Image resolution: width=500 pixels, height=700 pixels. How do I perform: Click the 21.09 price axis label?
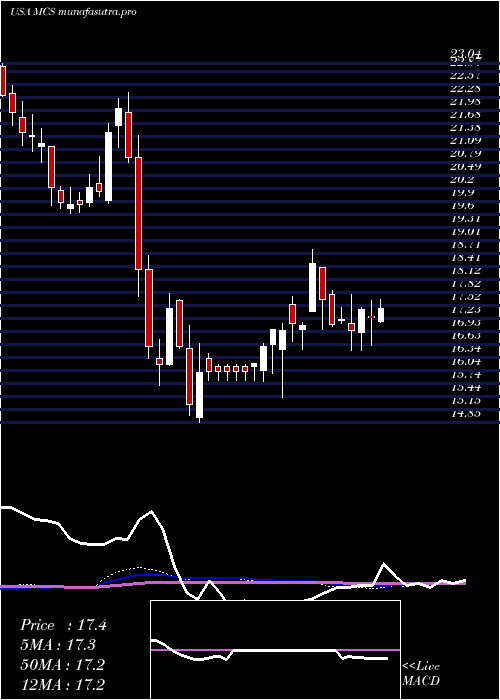tap(466, 141)
